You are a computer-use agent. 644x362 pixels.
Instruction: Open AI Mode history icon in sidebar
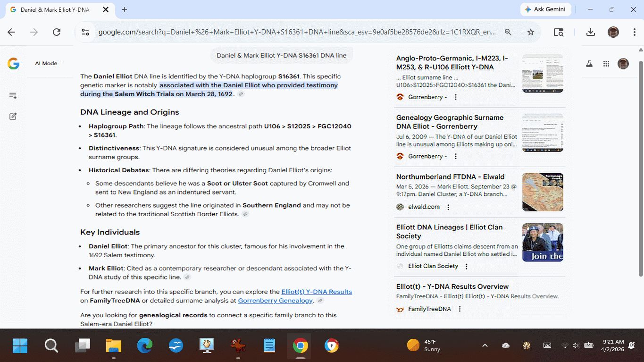point(13,96)
